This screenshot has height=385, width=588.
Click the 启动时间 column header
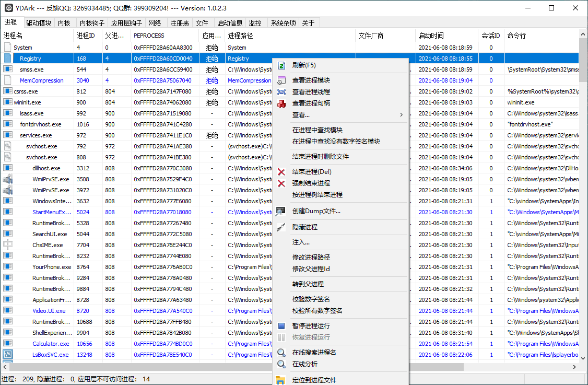(431, 36)
